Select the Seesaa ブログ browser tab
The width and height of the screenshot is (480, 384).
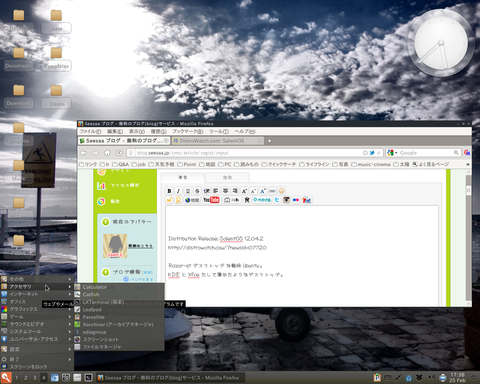pos(124,141)
